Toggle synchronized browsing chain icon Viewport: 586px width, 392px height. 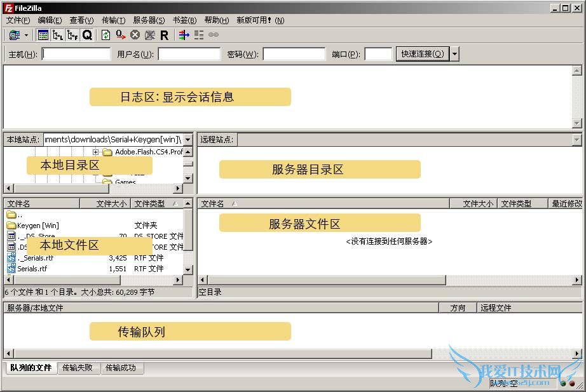(214, 35)
